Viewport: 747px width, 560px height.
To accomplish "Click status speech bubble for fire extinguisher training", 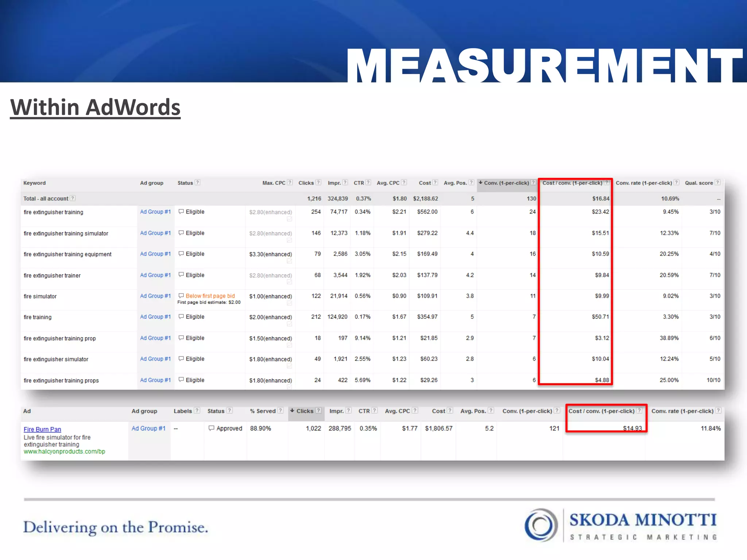I will [181, 211].
